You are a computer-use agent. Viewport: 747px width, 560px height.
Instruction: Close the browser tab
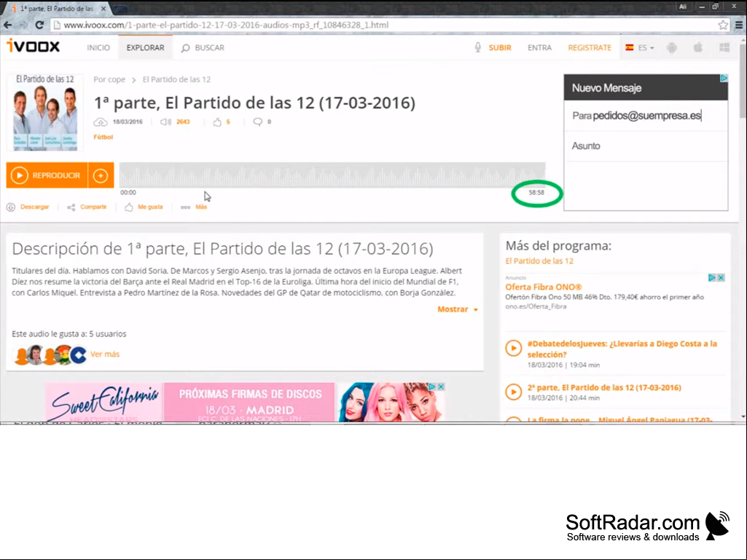pos(103,9)
